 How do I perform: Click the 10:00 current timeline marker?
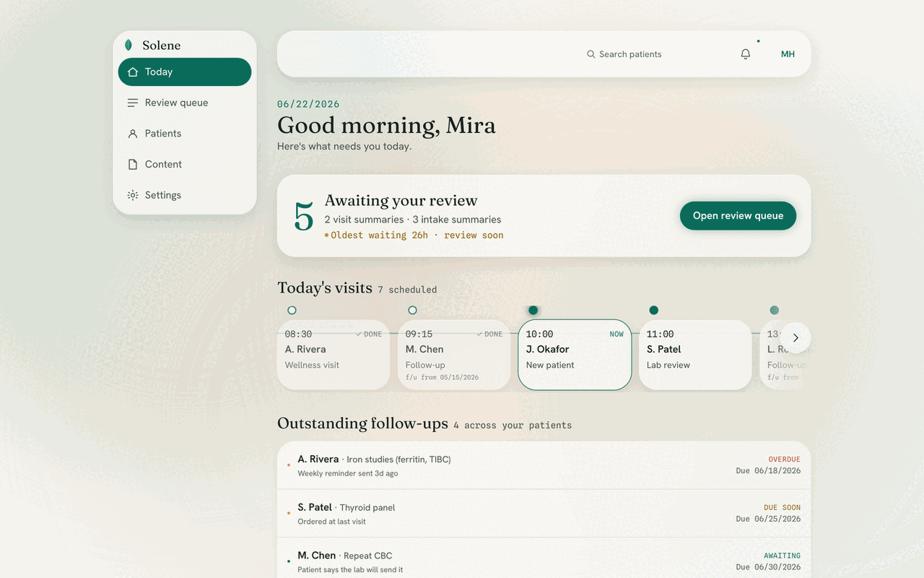point(533,310)
